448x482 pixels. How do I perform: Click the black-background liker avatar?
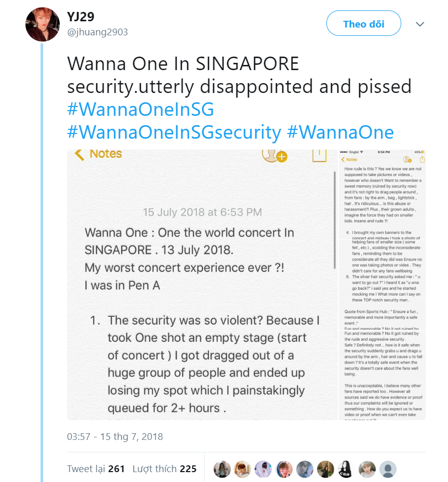click(x=346, y=469)
